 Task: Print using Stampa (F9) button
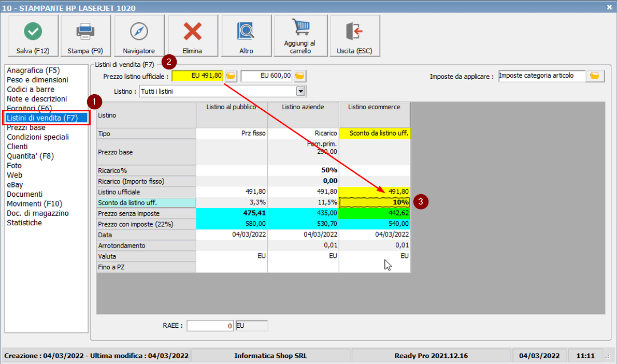(85, 36)
